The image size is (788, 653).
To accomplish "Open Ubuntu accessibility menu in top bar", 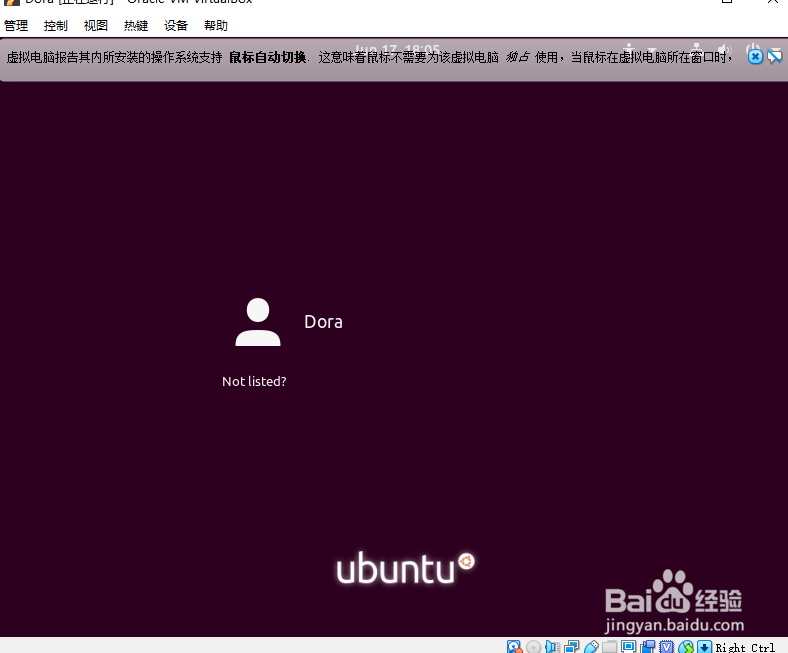I will tap(629, 48).
